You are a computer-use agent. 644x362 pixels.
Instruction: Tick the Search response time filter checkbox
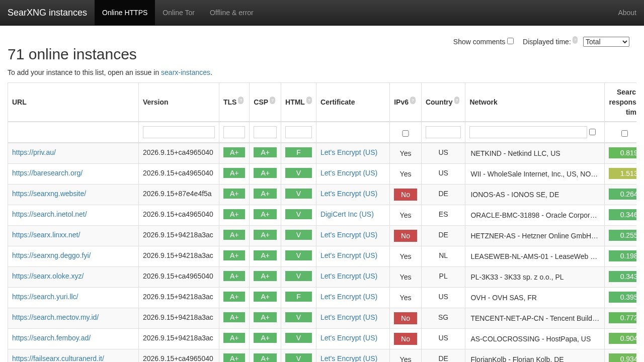coord(624,133)
